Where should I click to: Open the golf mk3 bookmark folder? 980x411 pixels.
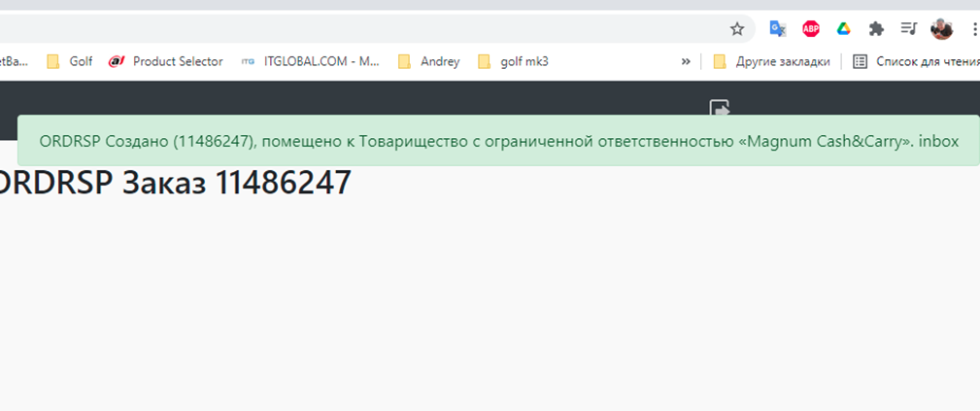coord(513,61)
